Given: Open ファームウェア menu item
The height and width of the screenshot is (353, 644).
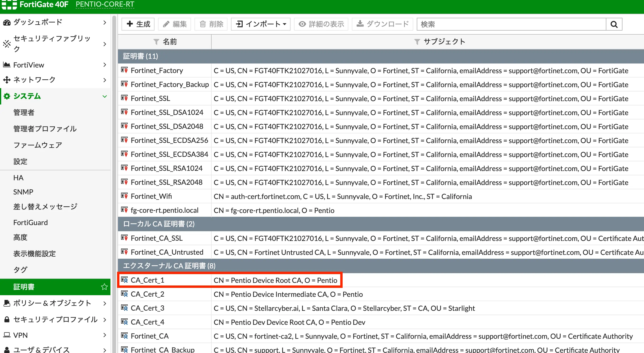Looking at the screenshot, I should pos(38,145).
